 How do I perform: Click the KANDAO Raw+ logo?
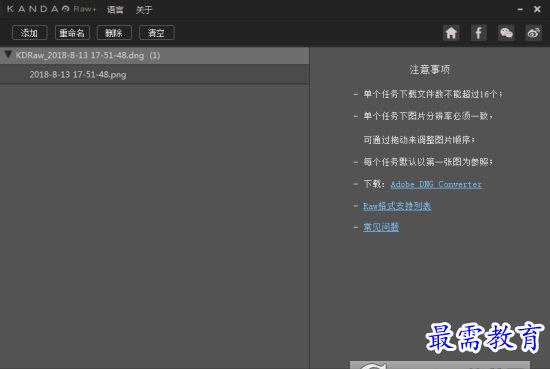pyautogui.click(x=52, y=9)
